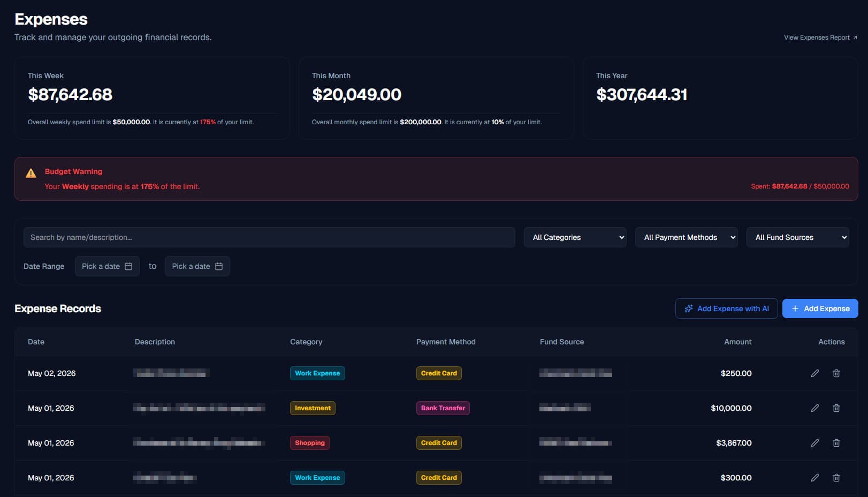Click the Description column header
The width and height of the screenshot is (868, 497).
click(155, 342)
